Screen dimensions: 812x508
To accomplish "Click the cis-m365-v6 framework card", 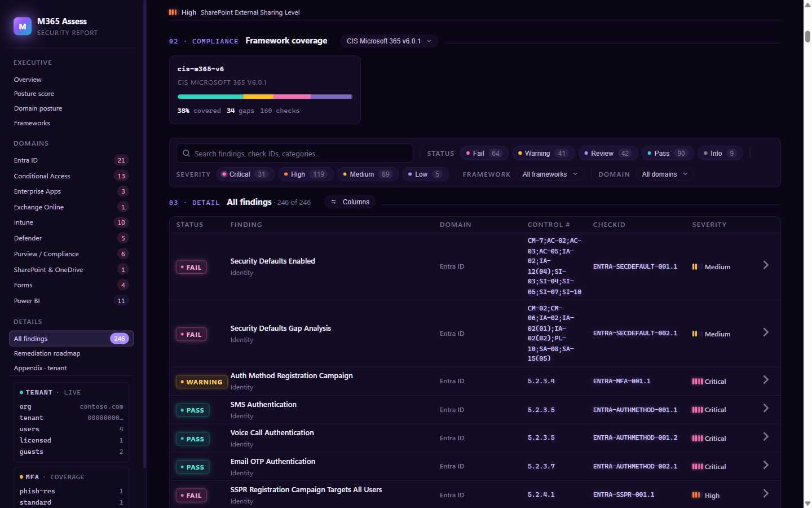I will [264, 90].
